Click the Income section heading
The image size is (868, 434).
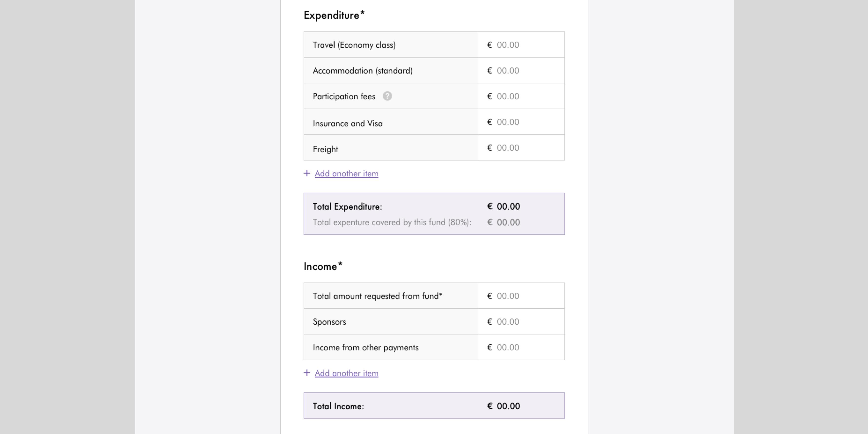point(323,266)
